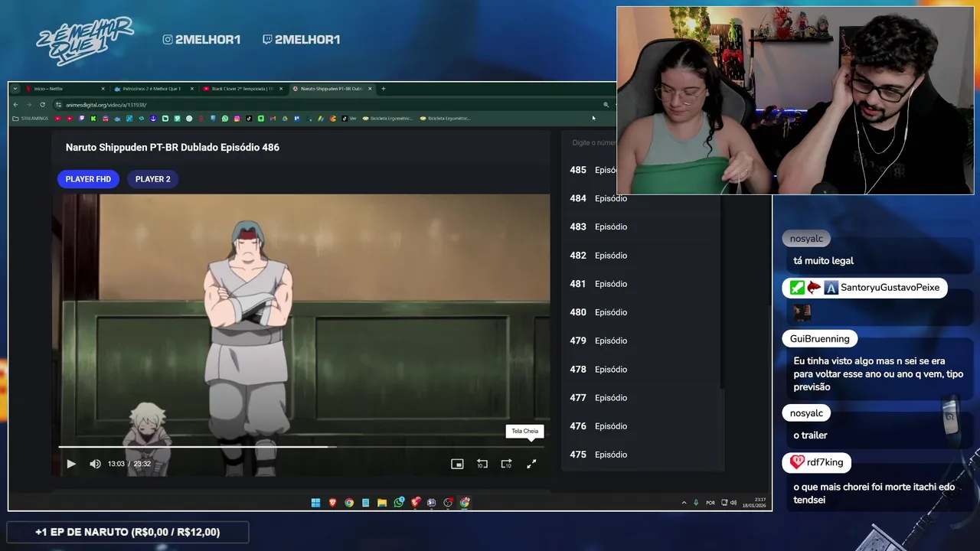This screenshot has height=551, width=980.
Task: Open episode 480 from list
Action: click(x=642, y=312)
